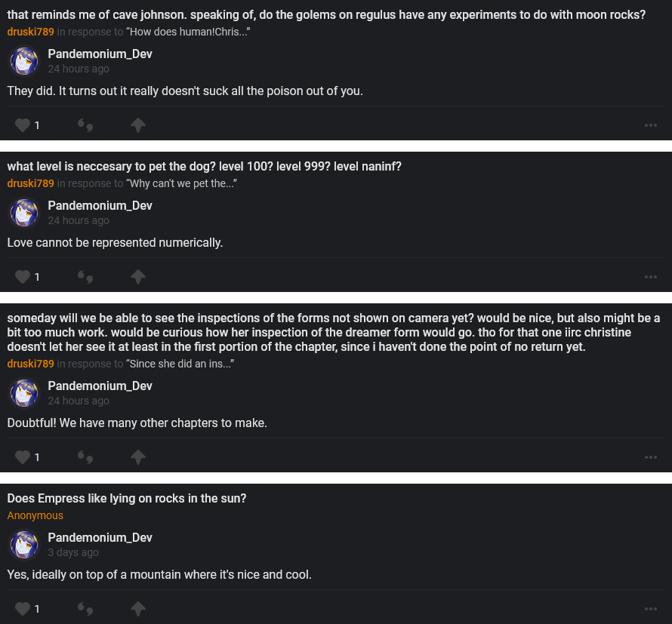Click quote icon under the 'Love cannot' answer

85,277
